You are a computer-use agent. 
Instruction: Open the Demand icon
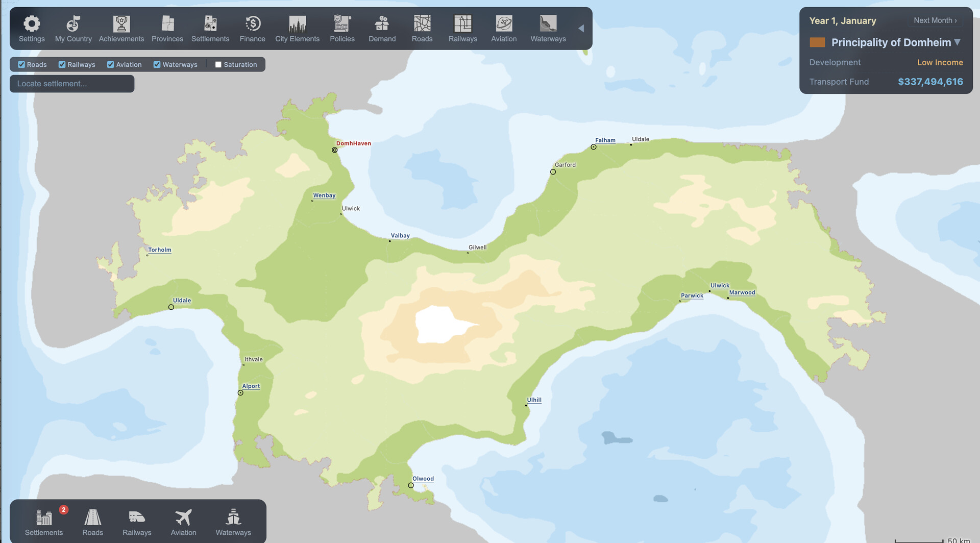click(x=382, y=24)
